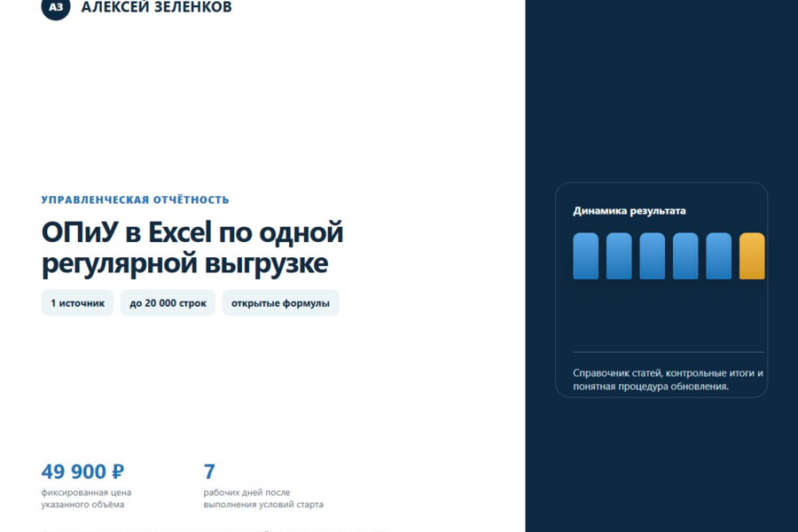This screenshot has height=532, width=798.
Task: Click the 'ОПиУ в Excel' main headline
Action: [192, 247]
